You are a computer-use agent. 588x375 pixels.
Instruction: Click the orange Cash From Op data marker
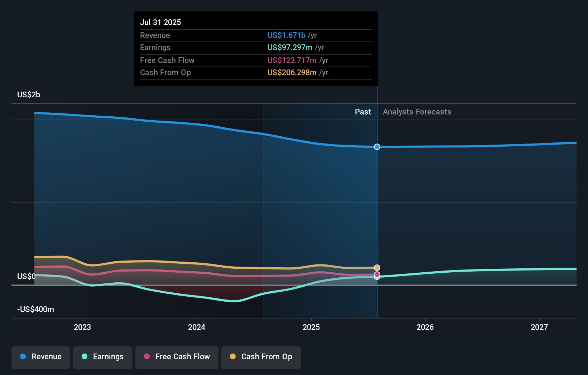coord(377,268)
